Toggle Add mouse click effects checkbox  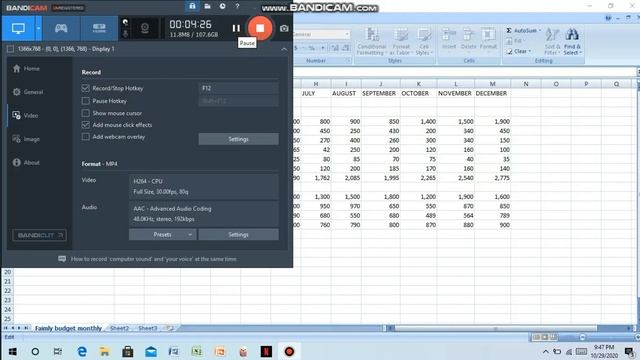[x=85, y=125]
